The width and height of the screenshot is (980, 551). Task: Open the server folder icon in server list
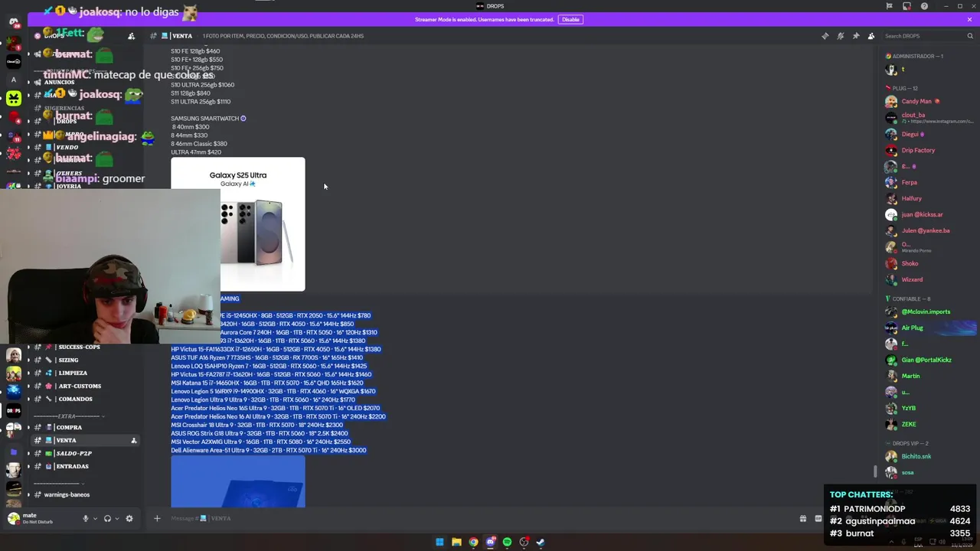pos(14,452)
